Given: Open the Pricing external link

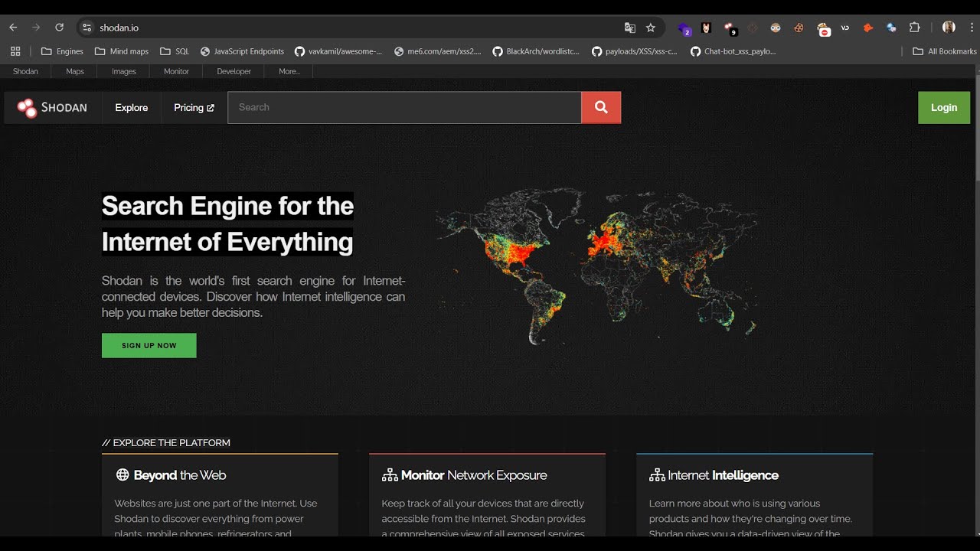Looking at the screenshot, I should [x=194, y=108].
